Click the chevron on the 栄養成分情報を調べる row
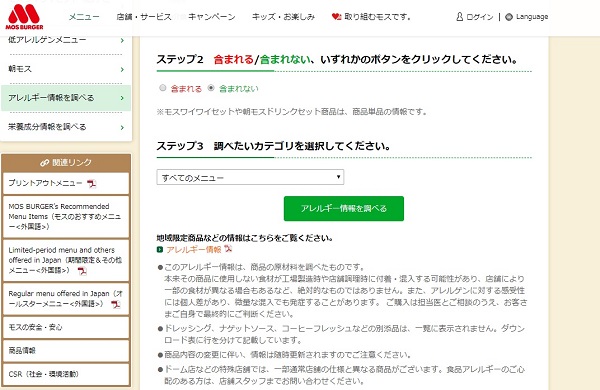The image size is (600, 390). (122, 127)
